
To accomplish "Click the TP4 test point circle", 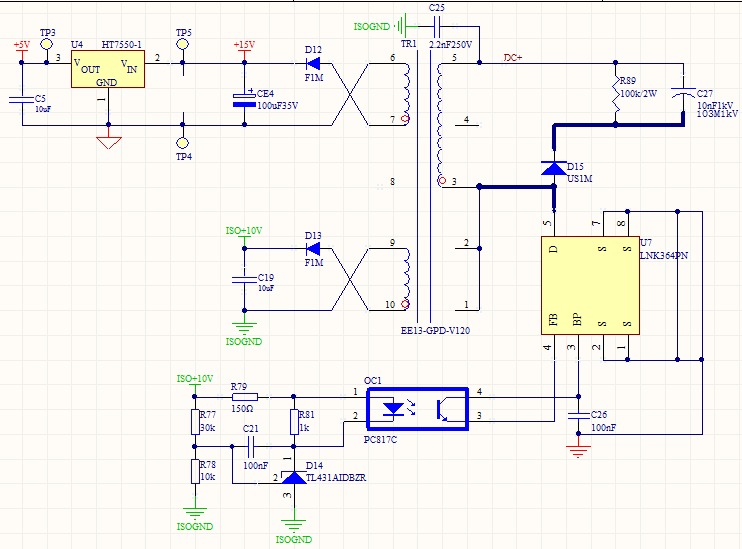I will click(183, 142).
